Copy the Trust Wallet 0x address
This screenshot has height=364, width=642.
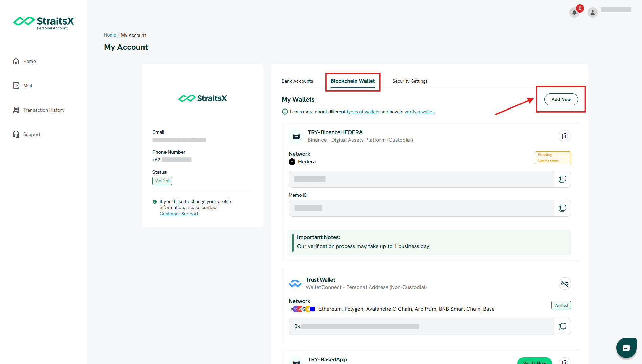click(x=562, y=326)
